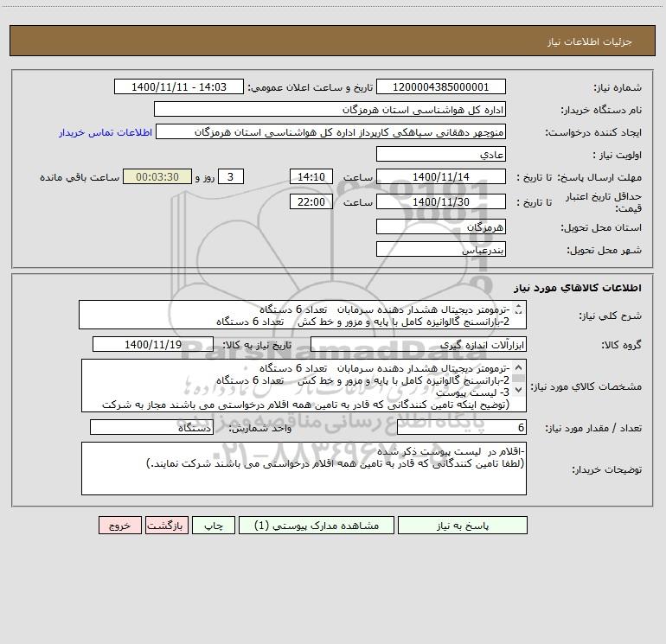Click response deadline date 1400/11/14

point(441,176)
